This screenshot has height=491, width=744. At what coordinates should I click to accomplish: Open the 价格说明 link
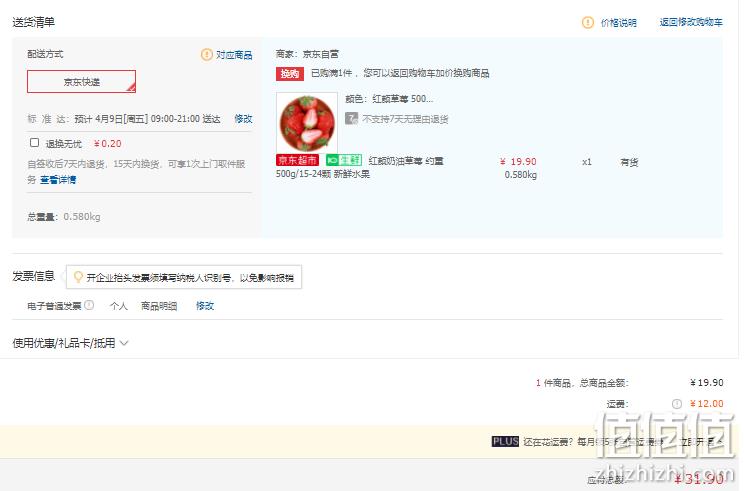click(x=618, y=23)
